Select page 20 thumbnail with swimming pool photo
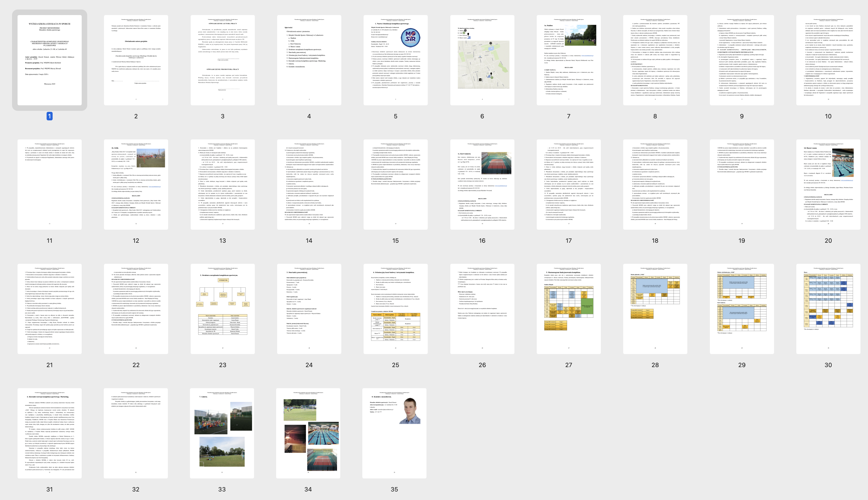The image size is (868, 500). pyautogui.click(x=828, y=184)
